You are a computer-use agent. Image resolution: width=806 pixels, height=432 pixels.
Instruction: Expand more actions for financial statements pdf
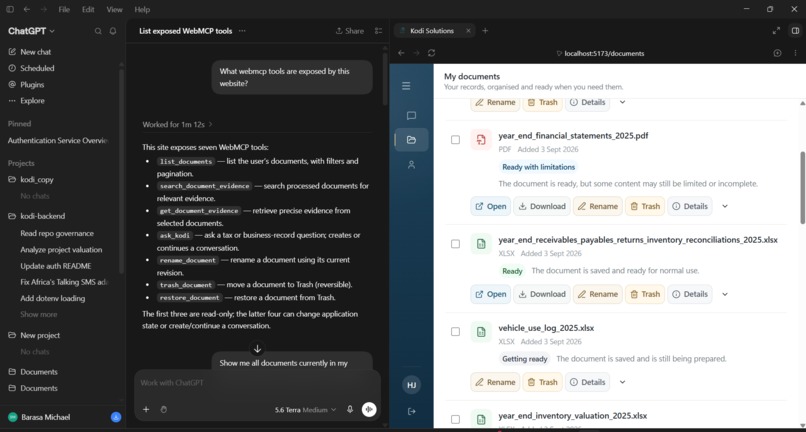tap(725, 206)
